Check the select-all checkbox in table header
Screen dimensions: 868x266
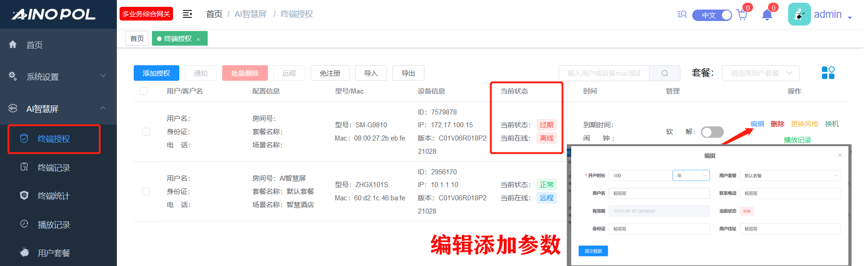tap(143, 91)
